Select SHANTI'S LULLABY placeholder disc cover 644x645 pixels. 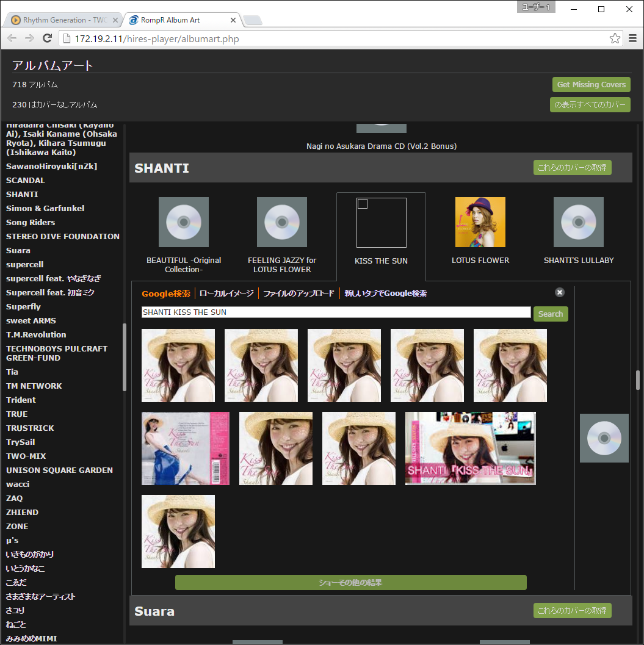pos(579,222)
